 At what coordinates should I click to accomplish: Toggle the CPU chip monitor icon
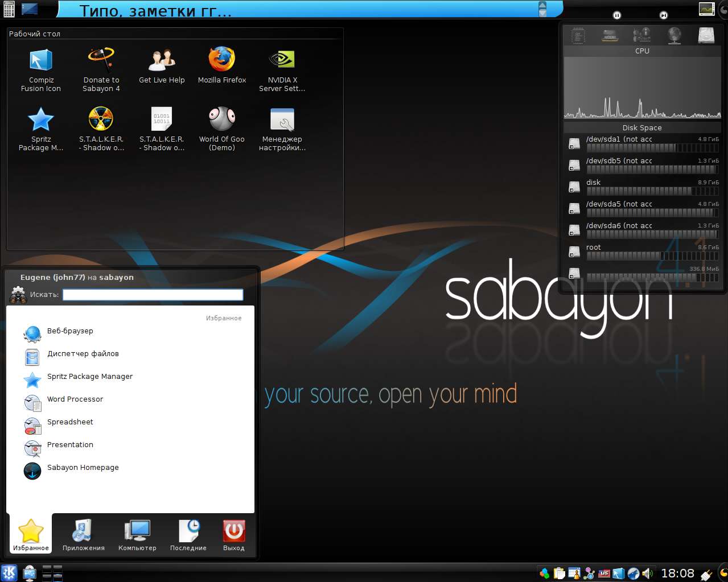578,36
